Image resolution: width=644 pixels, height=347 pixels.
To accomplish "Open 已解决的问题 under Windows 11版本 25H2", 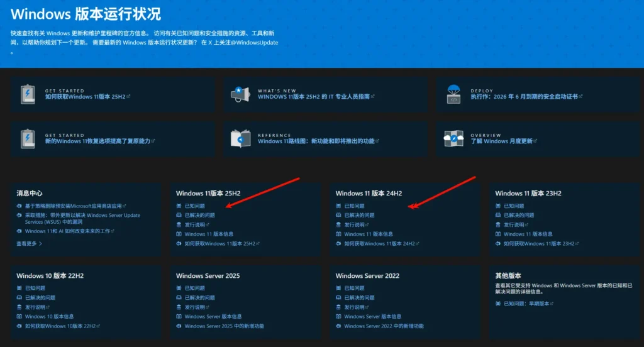I will tap(199, 215).
